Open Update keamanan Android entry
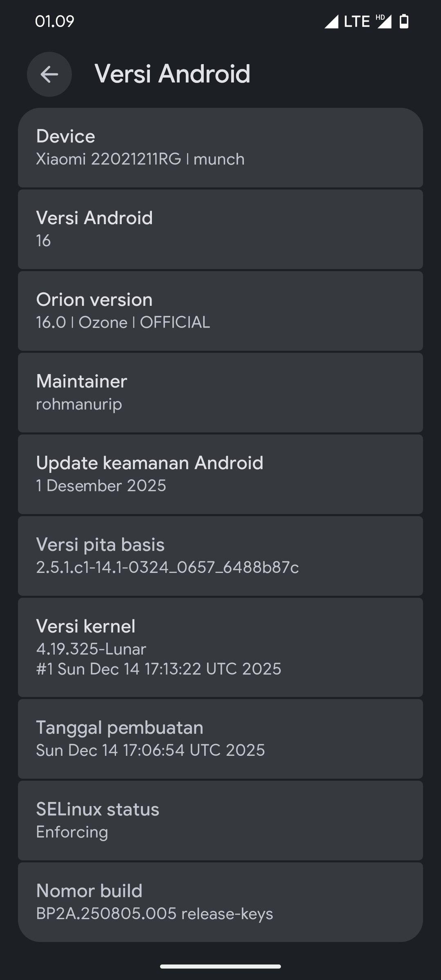Image resolution: width=441 pixels, height=980 pixels. click(220, 474)
